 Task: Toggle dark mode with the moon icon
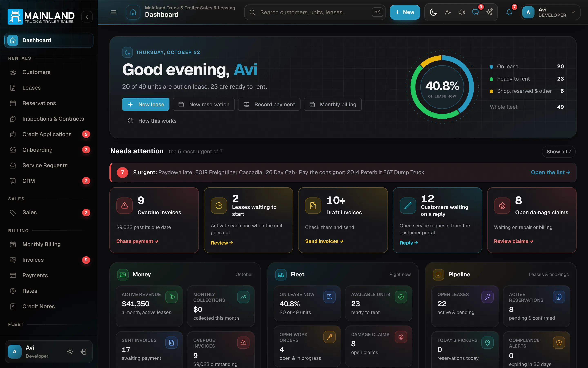click(433, 12)
